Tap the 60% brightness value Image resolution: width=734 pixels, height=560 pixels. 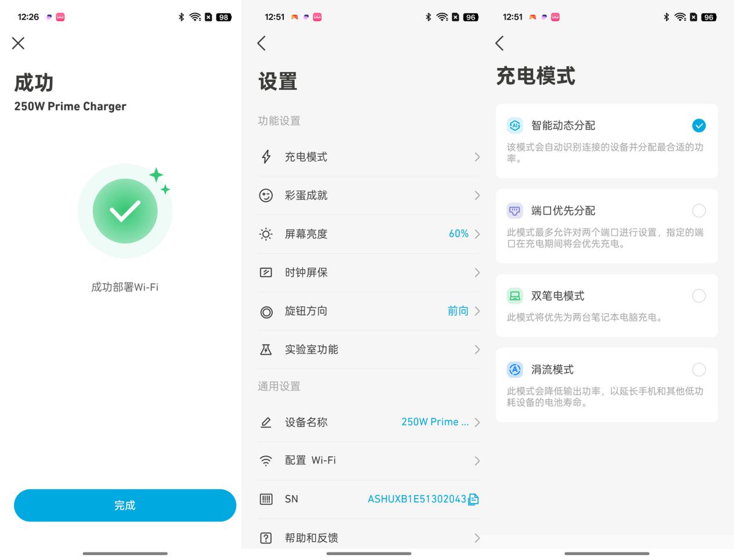458,234
